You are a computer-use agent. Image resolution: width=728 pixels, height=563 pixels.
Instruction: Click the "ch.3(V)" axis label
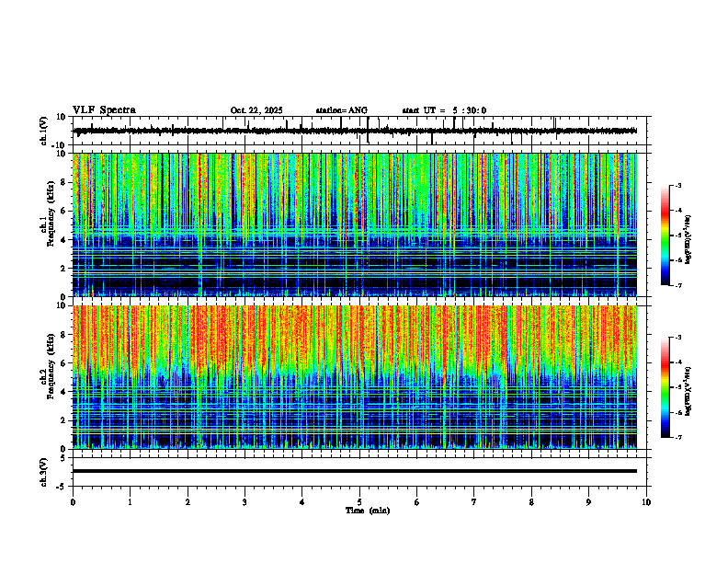pos(43,472)
